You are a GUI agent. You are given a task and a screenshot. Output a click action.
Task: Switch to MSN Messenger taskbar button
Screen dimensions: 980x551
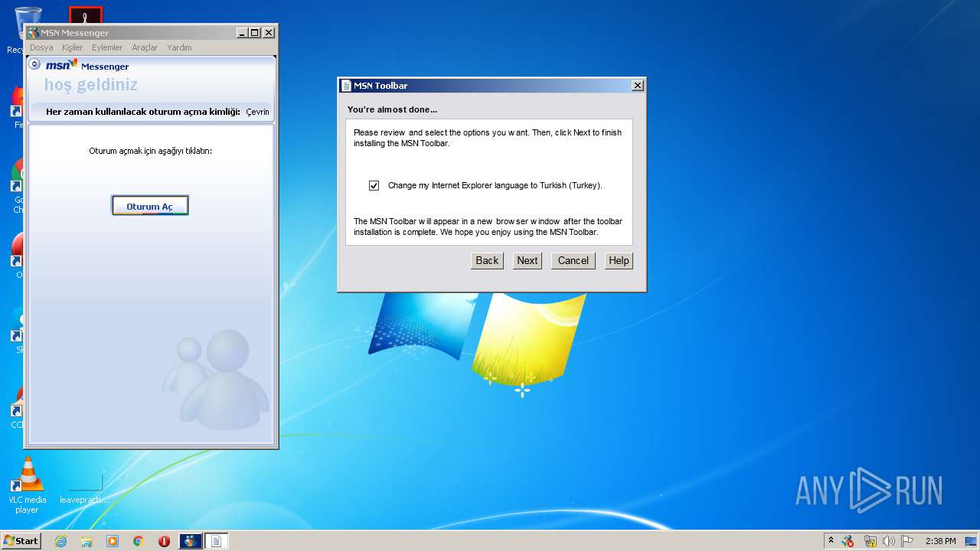(x=190, y=541)
